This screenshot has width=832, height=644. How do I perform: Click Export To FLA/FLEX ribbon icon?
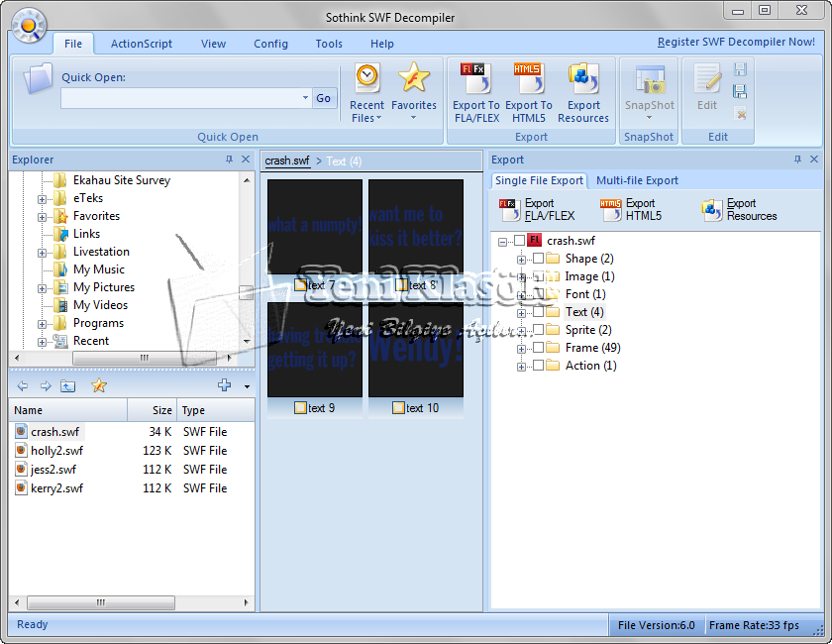[x=475, y=79]
